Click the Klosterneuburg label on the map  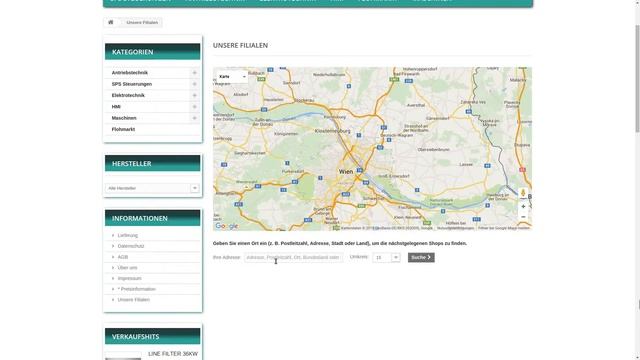(x=333, y=131)
